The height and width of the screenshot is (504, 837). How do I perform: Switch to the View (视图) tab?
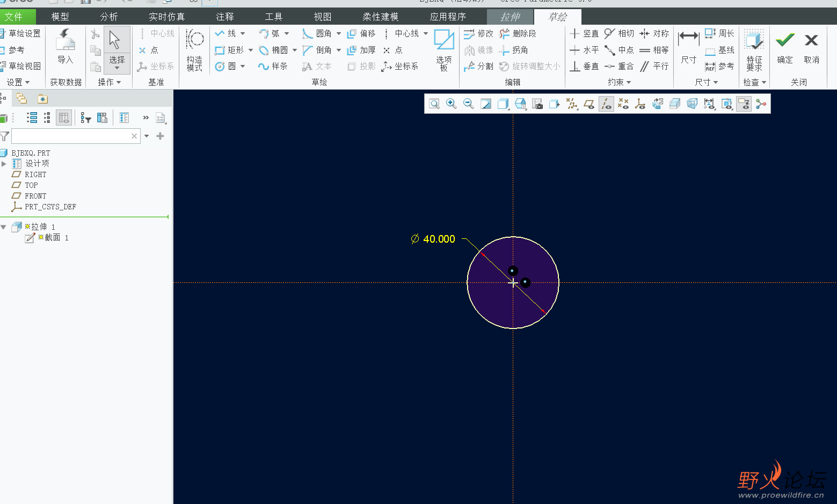pyautogui.click(x=323, y=17)
